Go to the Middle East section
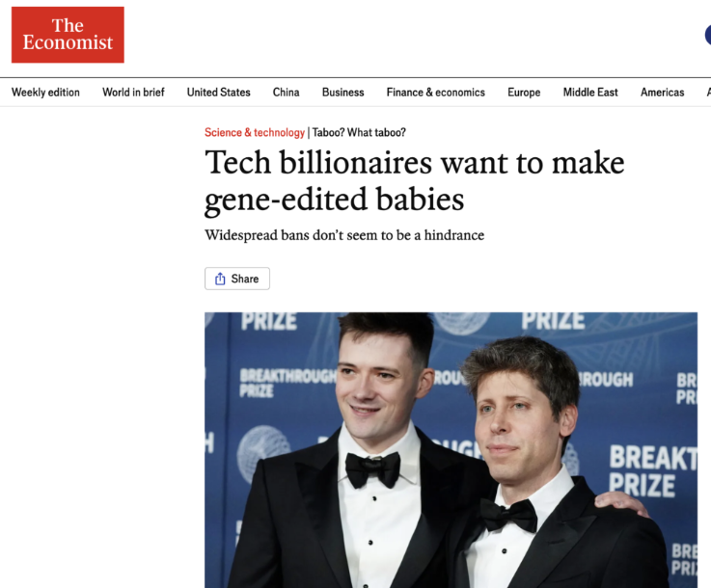The width and height of the screenshot is (711, 588). (590, 93)
